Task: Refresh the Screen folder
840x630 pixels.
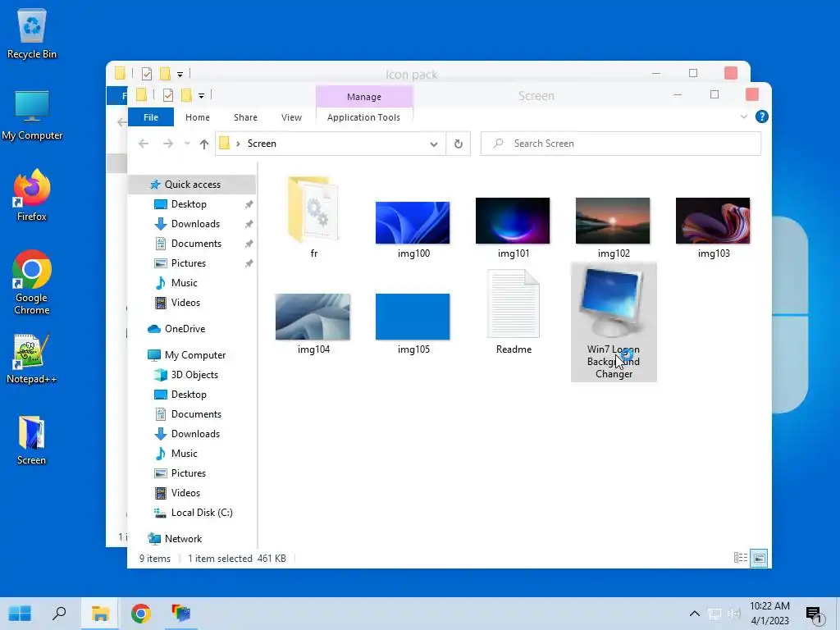Action: click(x=458, y=144)
